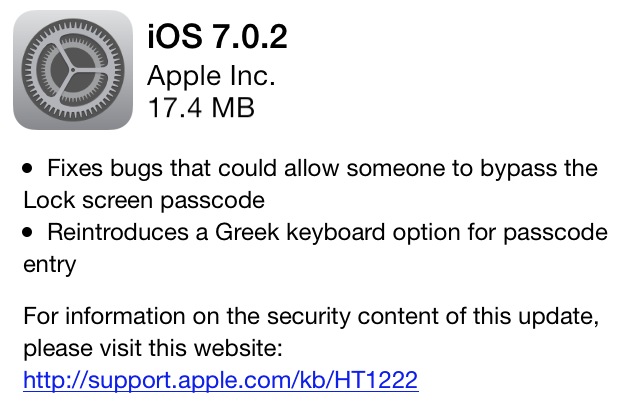Click the word 'Reintroduces'
The image size is (636, 417).
point(117,234)
